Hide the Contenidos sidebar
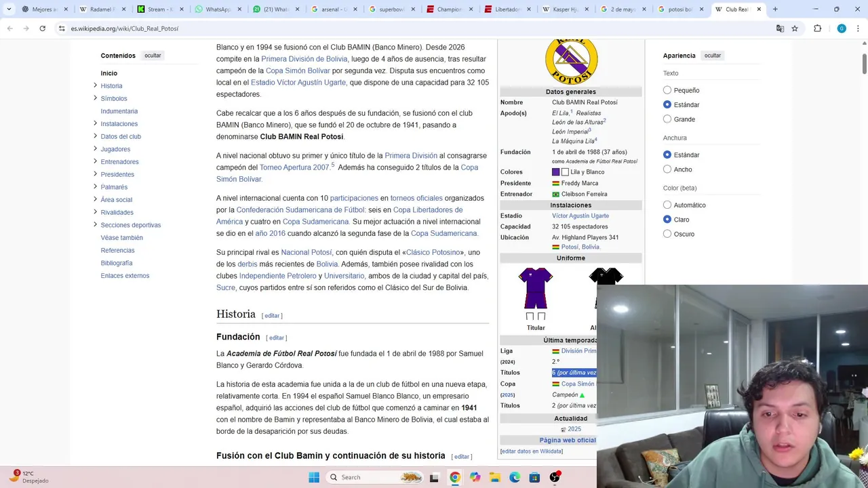The height and width of the screenshot is (488, 868). click(153, 56)
